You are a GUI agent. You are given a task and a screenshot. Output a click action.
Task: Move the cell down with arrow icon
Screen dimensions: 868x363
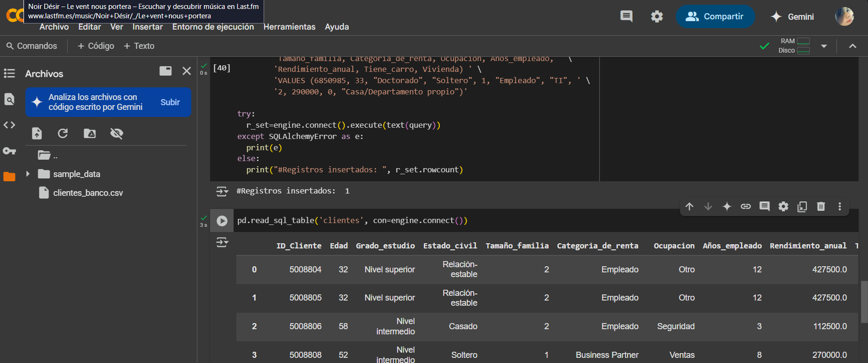pos(708,207)
